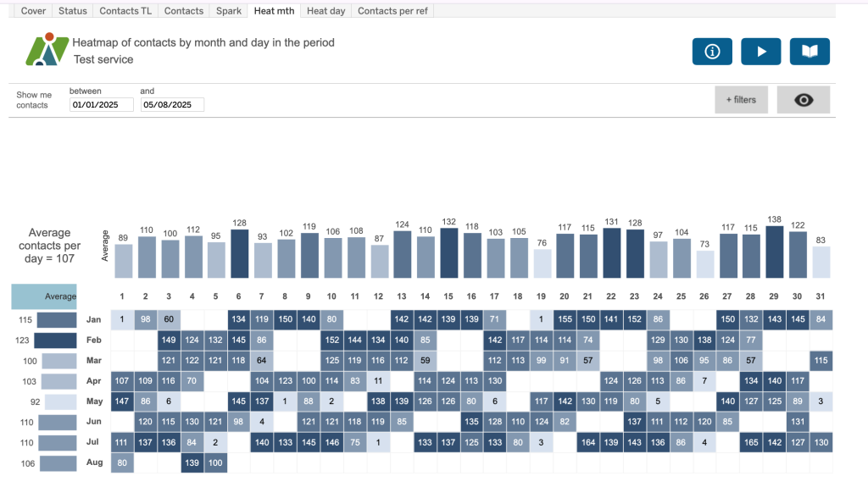Click the end date field 05/08/2025
The image size is (868, 487).
(172, 105)
